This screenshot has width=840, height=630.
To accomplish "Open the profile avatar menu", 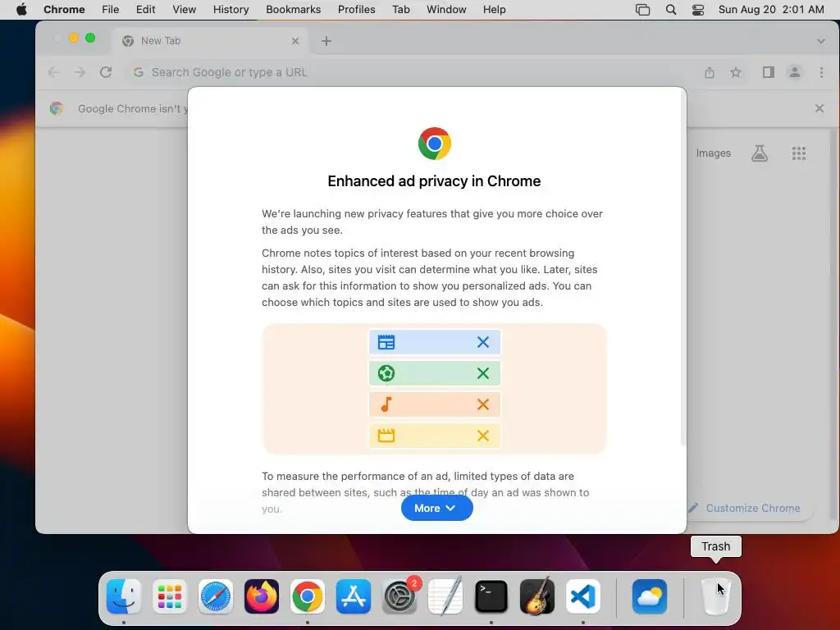I will (x=794, y=72).
